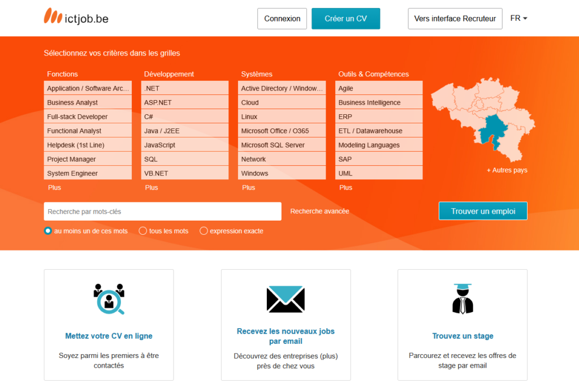Click the 'Trouver un emploi' button
The height and width of the screenshot is (392, 579).
pos(483,211)
